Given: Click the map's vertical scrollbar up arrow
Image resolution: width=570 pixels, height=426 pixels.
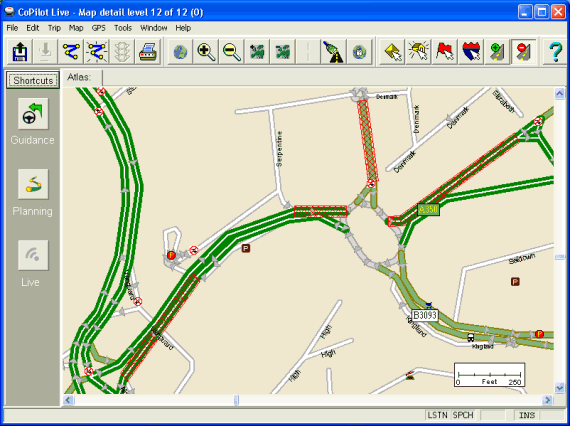Looking at the screenshot, I should (x=559, y=94).
